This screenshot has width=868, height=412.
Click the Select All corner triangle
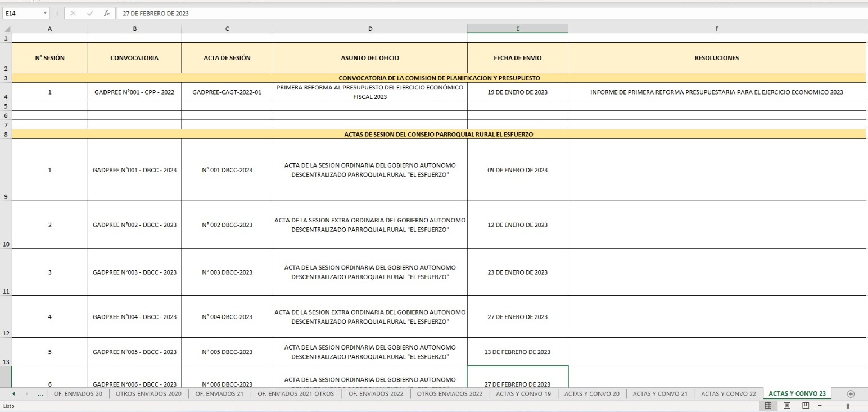pyautogui.click(x=6, y=29)
